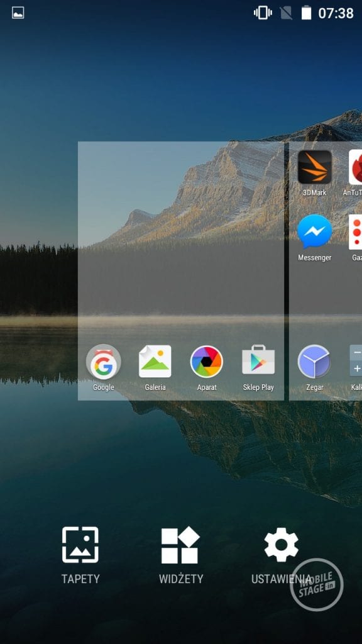Tap the 07:38 clock in status bar

point(336,13)
